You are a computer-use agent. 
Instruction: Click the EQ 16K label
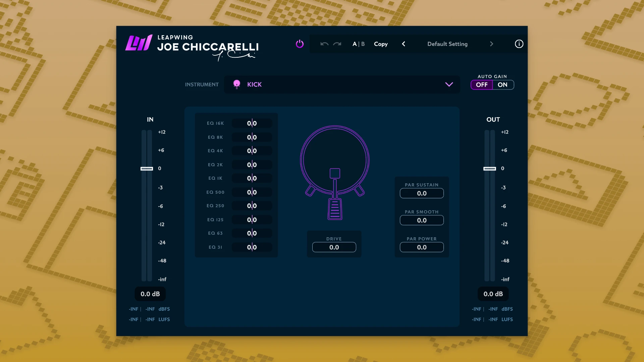pyautogui.click(x=215, y=123)
